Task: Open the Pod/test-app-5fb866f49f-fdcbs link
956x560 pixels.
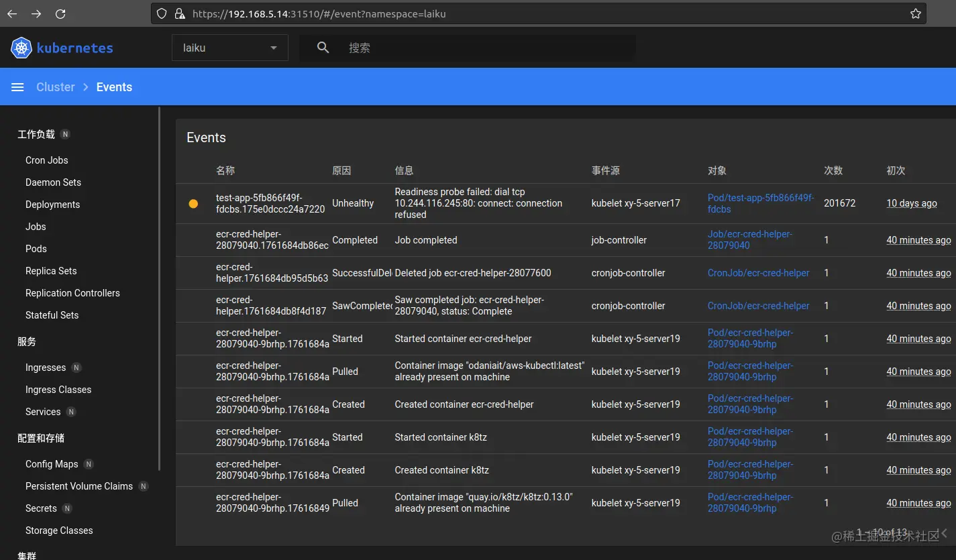Action: [761, 203]
